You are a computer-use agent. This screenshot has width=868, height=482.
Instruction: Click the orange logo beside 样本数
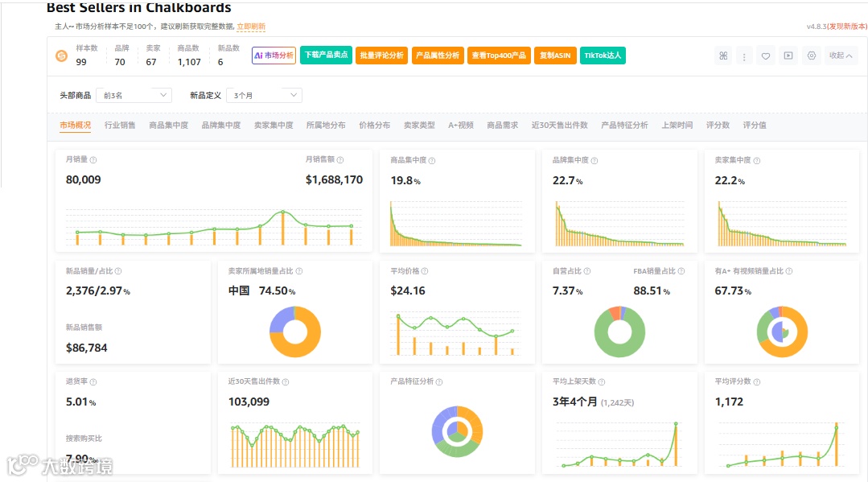click(61, 56)
